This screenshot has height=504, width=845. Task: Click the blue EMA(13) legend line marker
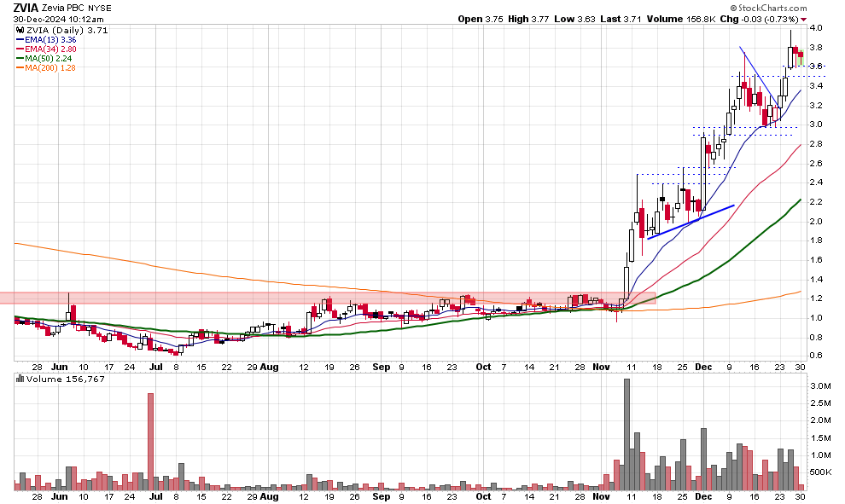click(20, 39)
